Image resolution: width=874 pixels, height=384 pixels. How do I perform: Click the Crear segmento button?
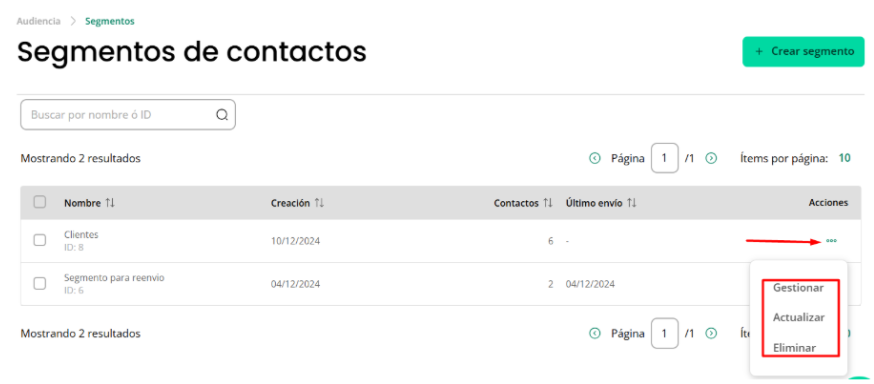(803, 51)
